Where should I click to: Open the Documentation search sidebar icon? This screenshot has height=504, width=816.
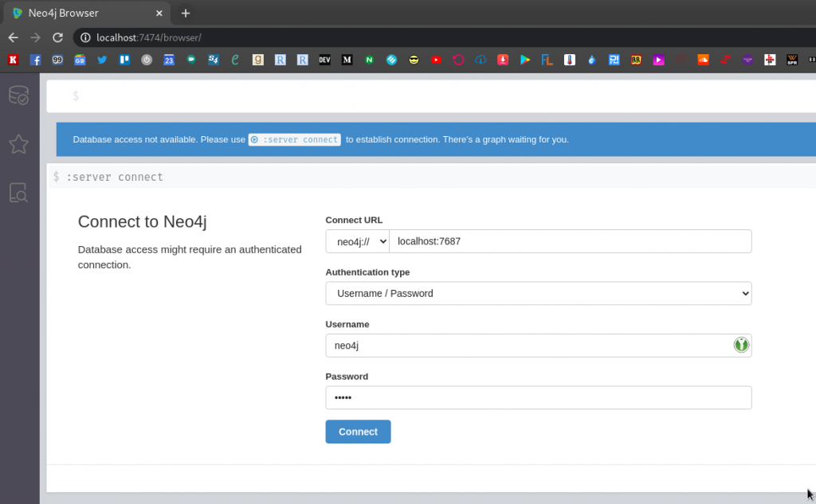pos(19,193)
